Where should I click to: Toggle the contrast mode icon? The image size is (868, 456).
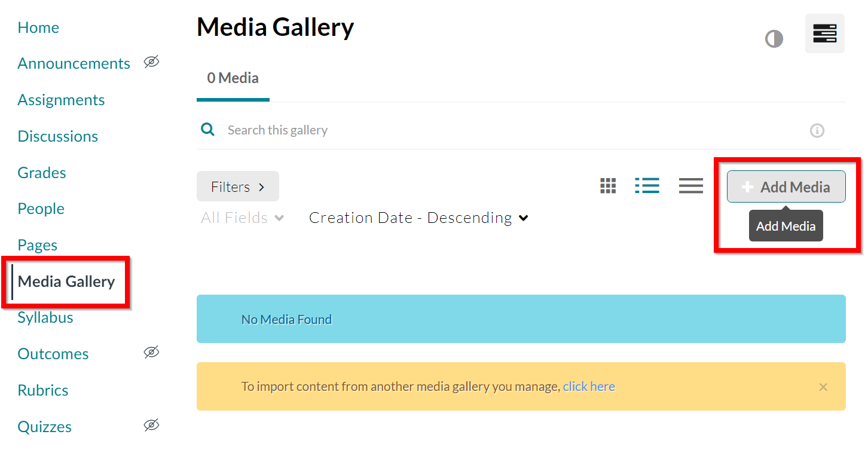[774, 39]
